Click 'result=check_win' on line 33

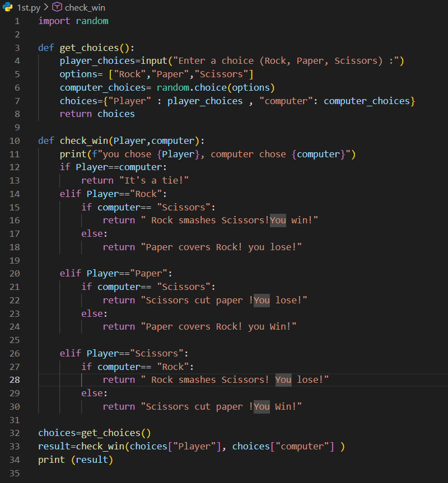point(81,447)
